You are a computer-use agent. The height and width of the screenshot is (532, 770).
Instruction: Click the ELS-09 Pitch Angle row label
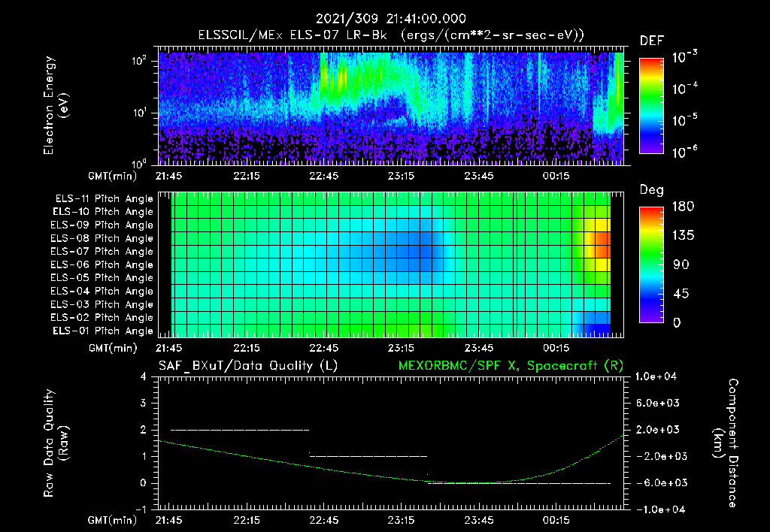pos(102,225)
